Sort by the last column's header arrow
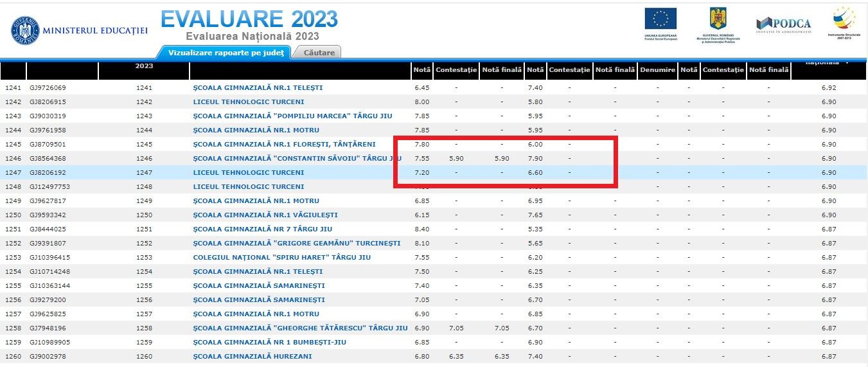 click(x=847, y=64)
